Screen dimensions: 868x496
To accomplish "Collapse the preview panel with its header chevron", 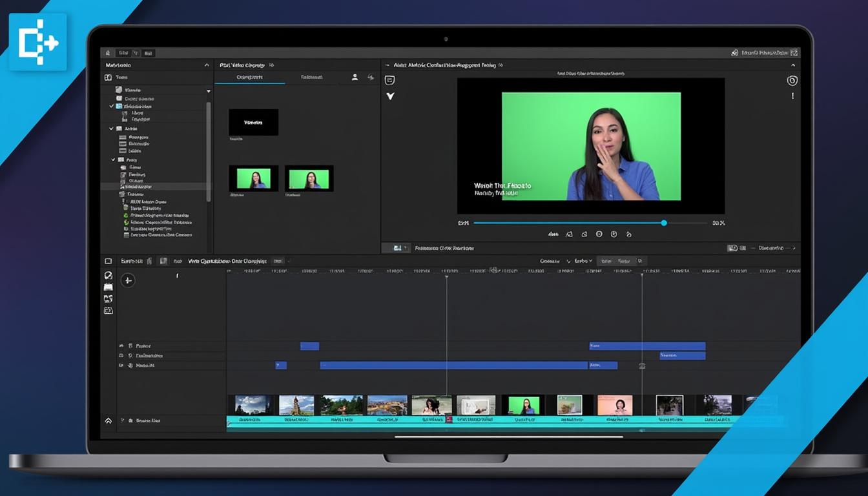I will [x=793, y=65].
